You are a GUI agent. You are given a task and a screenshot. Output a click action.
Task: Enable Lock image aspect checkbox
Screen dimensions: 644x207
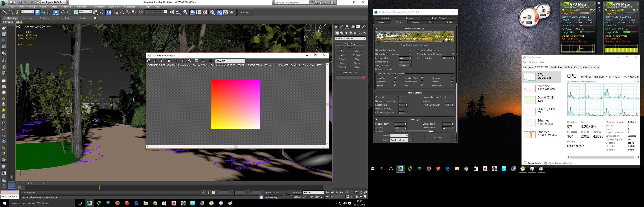tap(410, 69)
